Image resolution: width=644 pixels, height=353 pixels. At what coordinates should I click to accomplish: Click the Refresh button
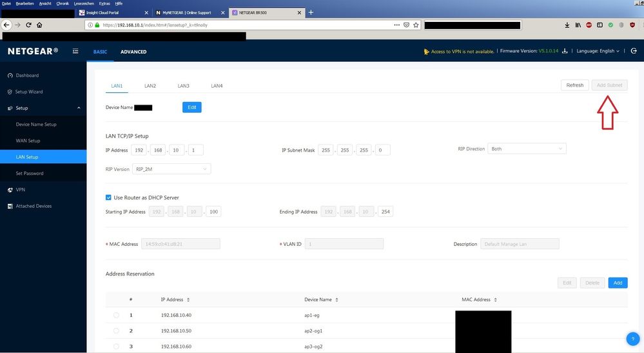(x=574, y=85)
